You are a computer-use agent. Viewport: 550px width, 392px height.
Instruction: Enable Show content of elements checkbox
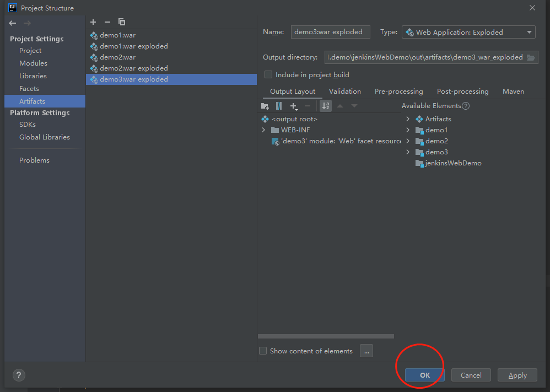click(x=263, y=351)
